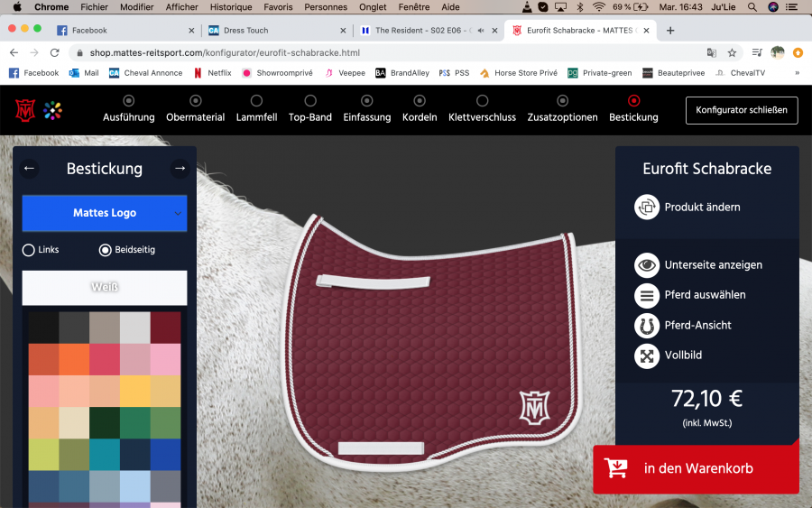
Task: Click the browser address bar
Action: tap(379, 52)
